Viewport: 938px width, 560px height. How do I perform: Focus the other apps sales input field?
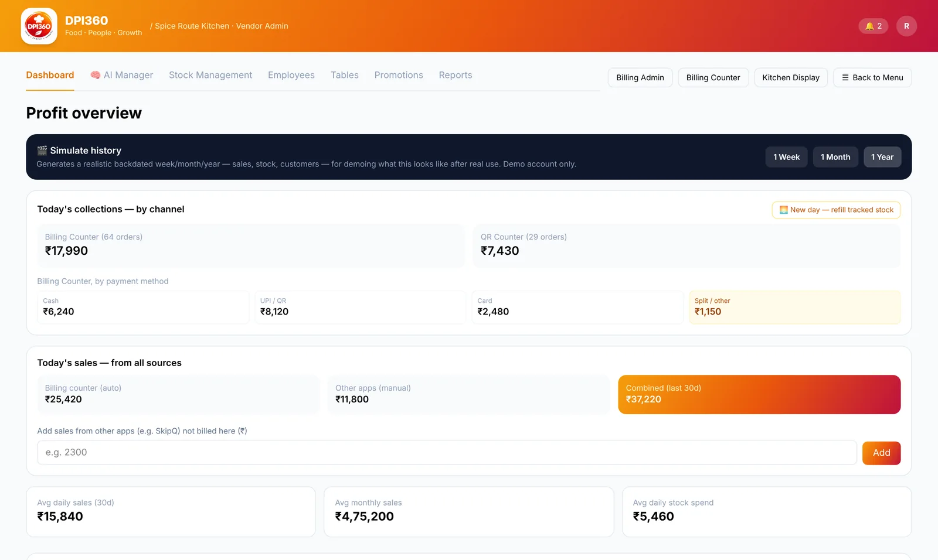(447, 453)
